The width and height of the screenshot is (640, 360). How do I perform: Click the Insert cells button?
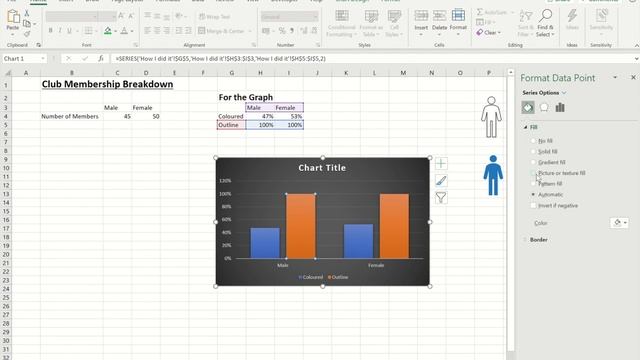point(421,21)
